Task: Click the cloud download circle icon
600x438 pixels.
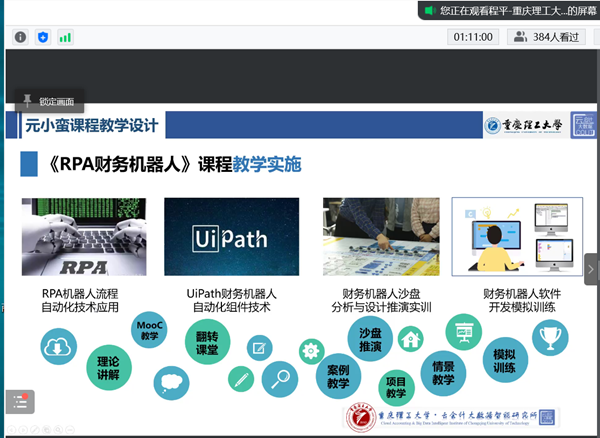Action: [x=59, y=347]
